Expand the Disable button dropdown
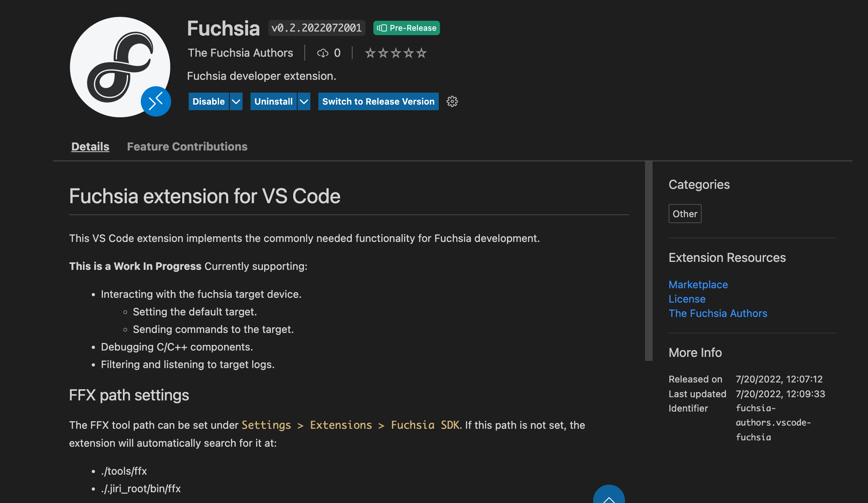Screen dimensions: 868x503 click(236, 101)
